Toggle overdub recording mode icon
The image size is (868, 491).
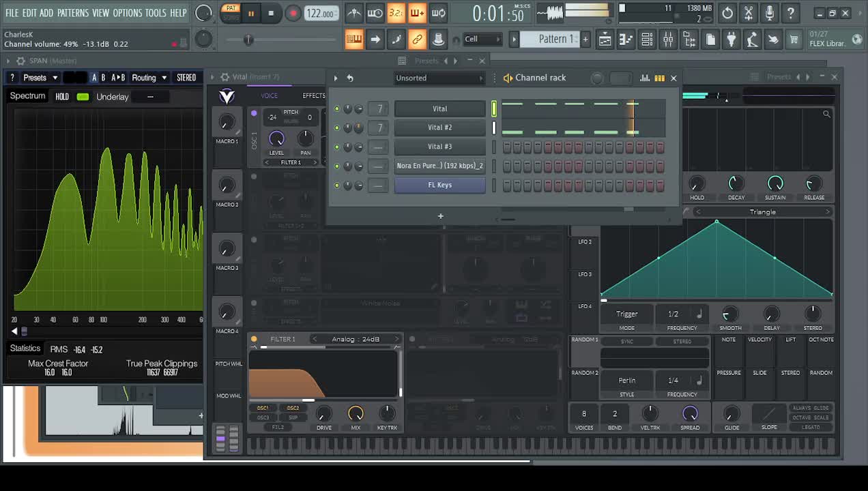[417, 13]
